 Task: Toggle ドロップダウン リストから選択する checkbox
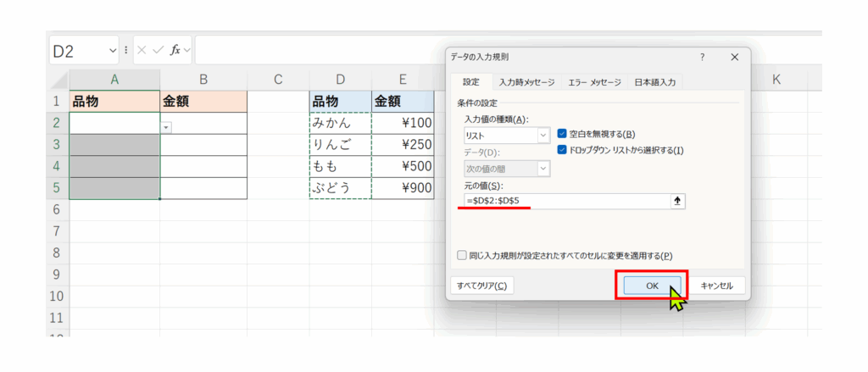(x=563, y=150)
